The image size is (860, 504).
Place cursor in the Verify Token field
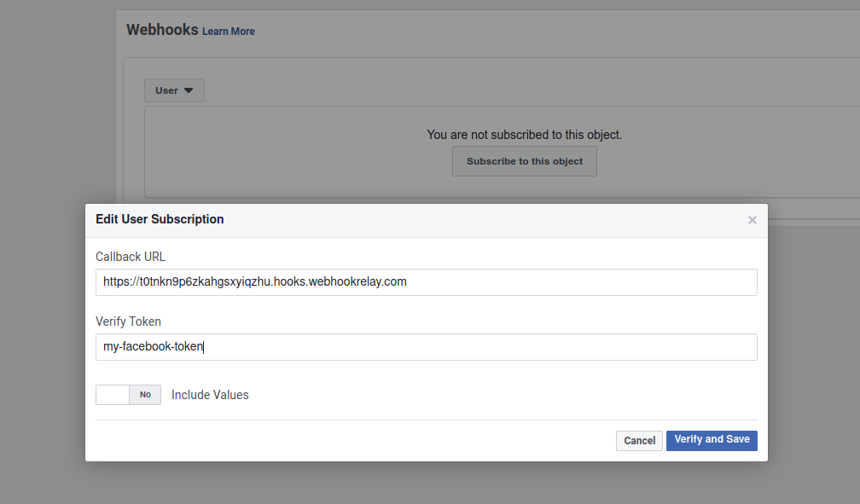[426, 346]
